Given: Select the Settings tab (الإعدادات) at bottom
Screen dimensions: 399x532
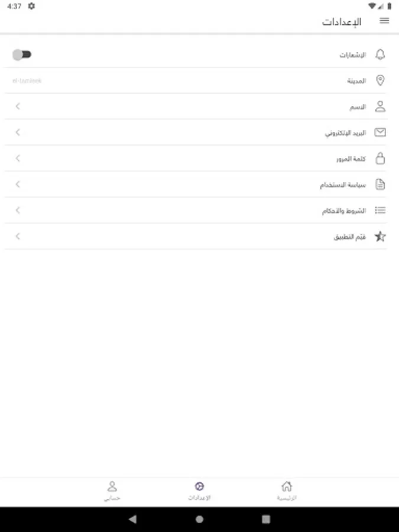Looking at the screenshot, I should [199, 491].
